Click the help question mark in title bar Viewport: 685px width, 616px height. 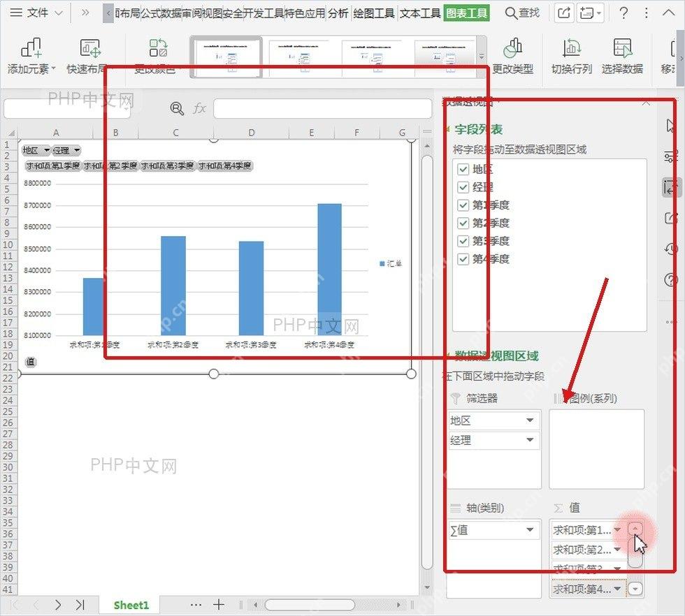623,13
